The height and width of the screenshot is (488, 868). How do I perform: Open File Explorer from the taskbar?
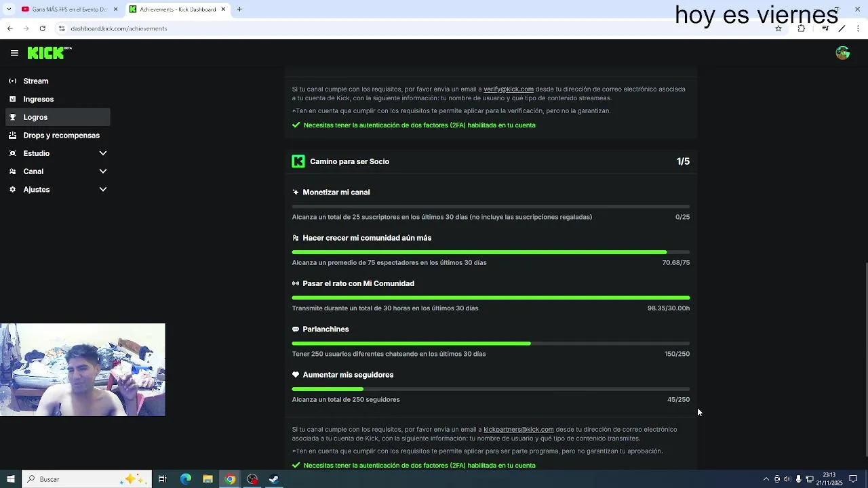[x=208, y=479]
